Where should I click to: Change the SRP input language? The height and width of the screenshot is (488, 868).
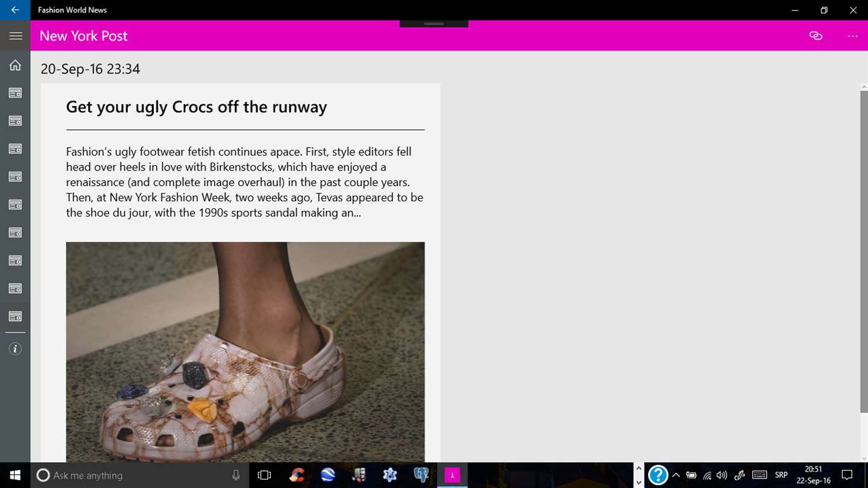click(x=781, y=475)
